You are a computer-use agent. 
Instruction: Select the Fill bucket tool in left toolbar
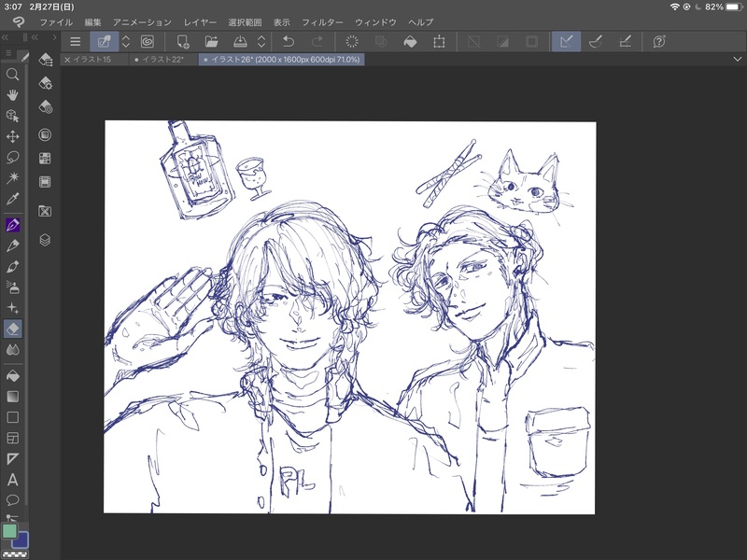coord(13,376)
